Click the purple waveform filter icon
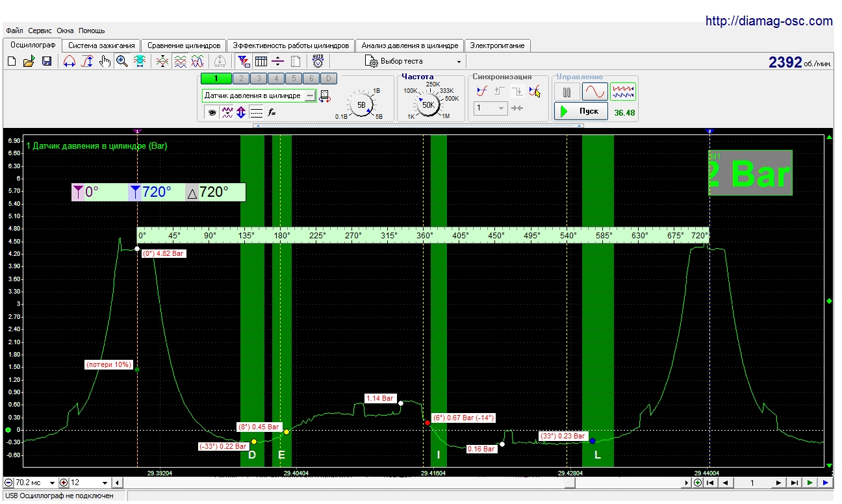The height and width of the screenshot is (504, 842). coord(227,112)
